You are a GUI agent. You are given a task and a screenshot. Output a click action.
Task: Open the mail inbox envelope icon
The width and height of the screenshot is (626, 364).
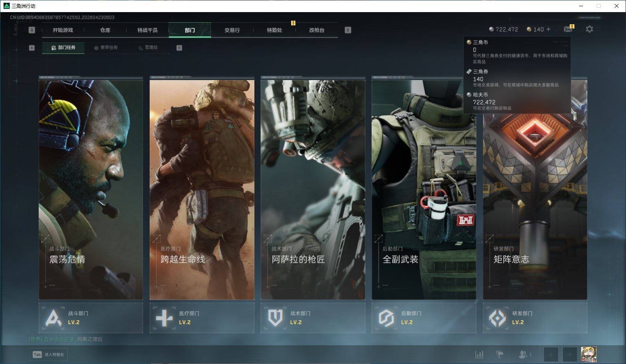click(x=568, y=29)
